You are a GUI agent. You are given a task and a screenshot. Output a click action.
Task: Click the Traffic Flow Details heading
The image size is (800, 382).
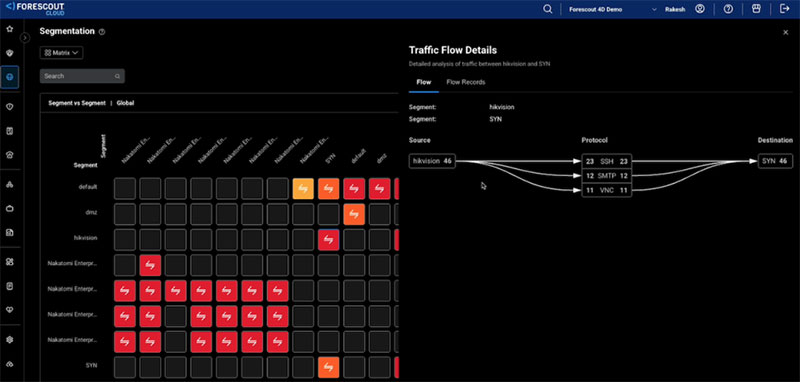[x=453, y=50]
